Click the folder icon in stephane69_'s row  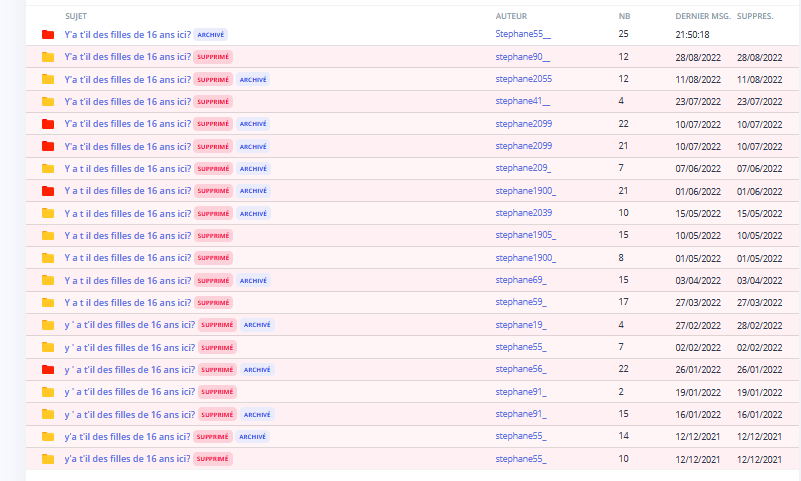click(47, 280)
